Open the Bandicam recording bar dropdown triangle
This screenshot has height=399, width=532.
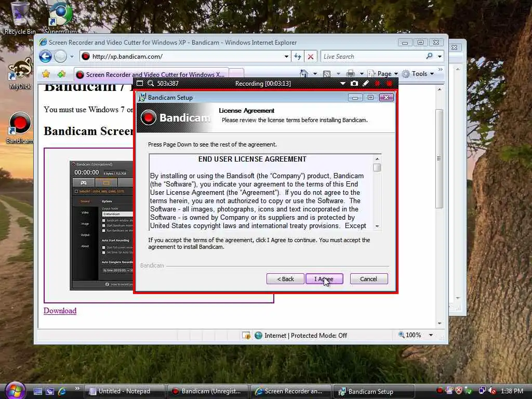coord(343,84)
